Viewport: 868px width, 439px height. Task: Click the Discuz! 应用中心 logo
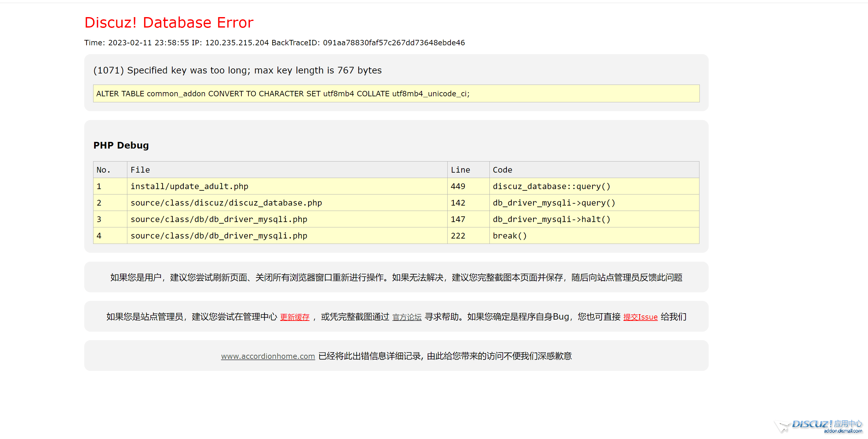click(818, 427)
